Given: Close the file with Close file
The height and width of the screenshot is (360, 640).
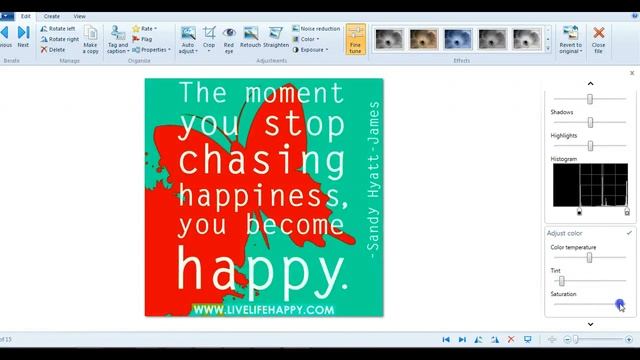Looking at the screenshot, I should tap(598, 40).
